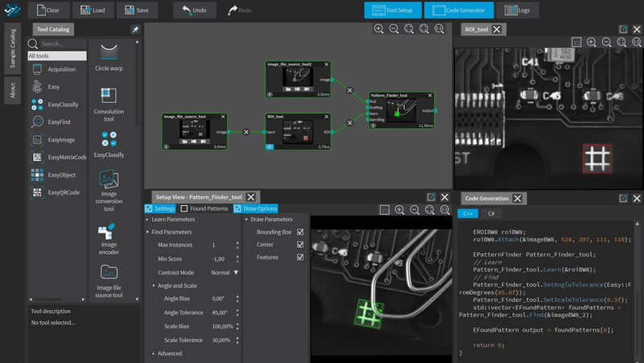This screenshot has width=644, height=363.
Task: Switch to the C# code tab
Action: [490, 214]
